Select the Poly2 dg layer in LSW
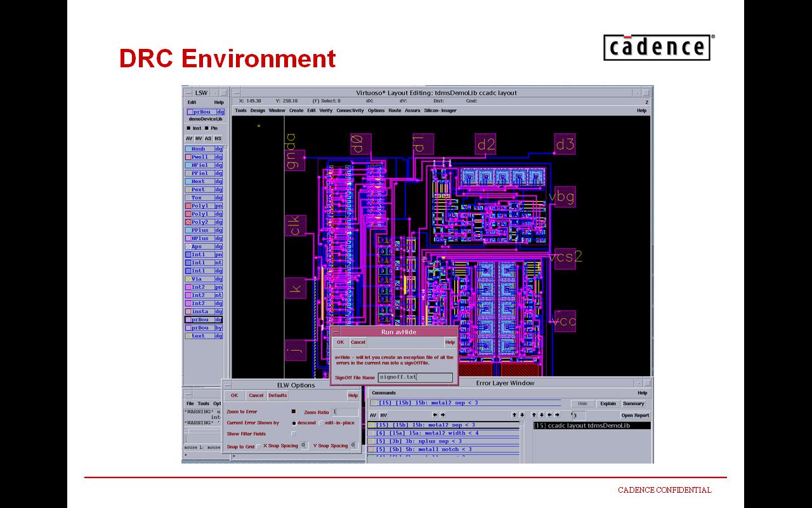The width and height of the screenshot is (812, 508). coord(204,222)
